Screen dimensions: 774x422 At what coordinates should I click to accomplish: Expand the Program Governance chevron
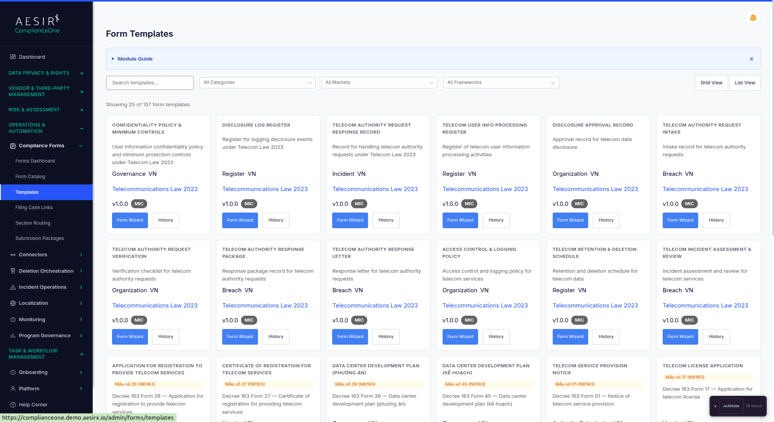81,336
